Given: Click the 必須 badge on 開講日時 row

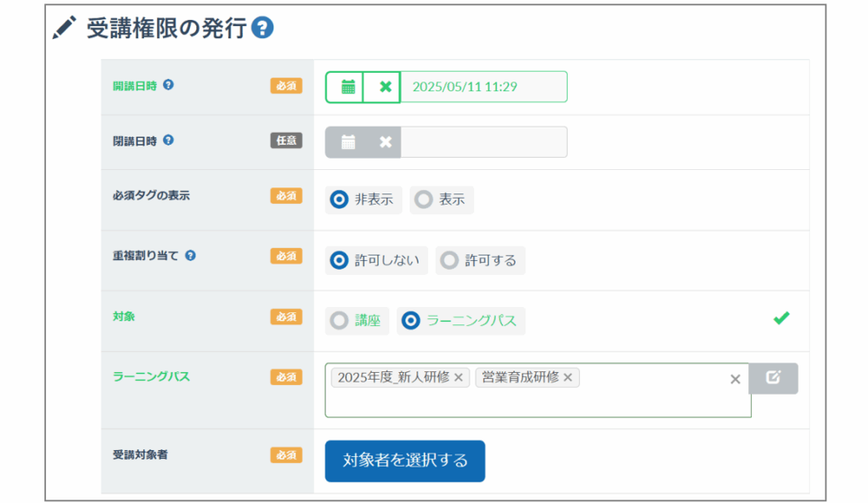Looking at the screenshot, I should pos(286,86).
